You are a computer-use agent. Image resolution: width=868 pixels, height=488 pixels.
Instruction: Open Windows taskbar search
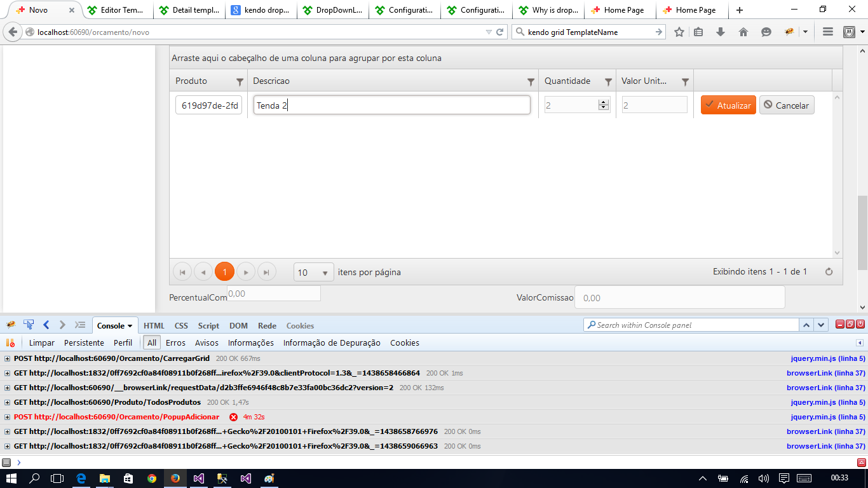[x=35, y=478]
